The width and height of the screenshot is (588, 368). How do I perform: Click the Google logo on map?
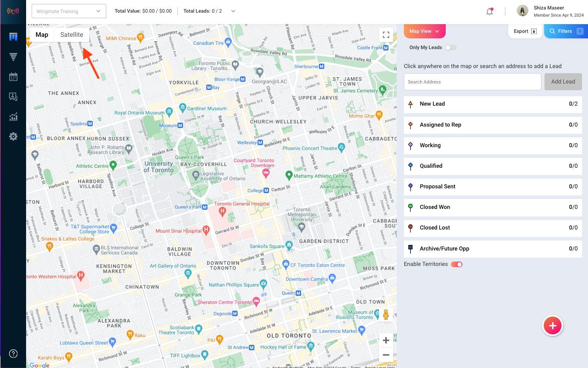click(40, 365)
